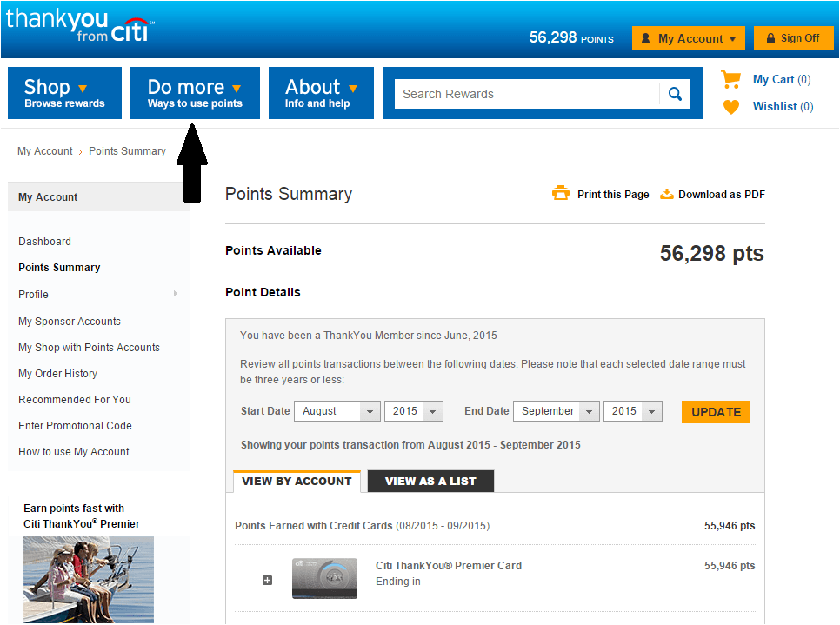840x625 pixels.
Task: Click the Update button
Action: tap(716, 412)
